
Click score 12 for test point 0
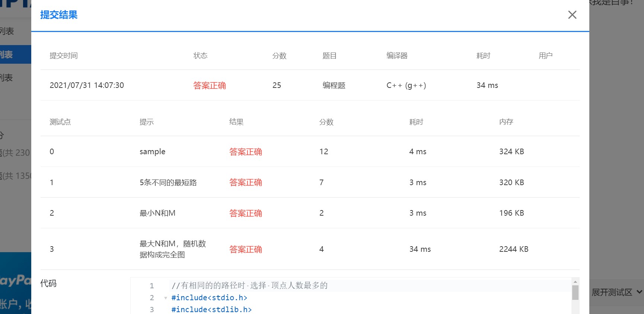point(324,152)
